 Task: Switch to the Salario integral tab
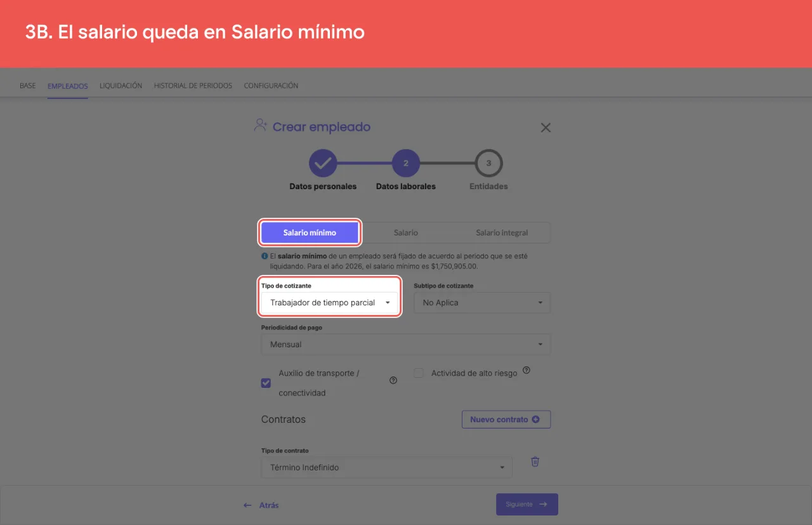coord(502,232)
